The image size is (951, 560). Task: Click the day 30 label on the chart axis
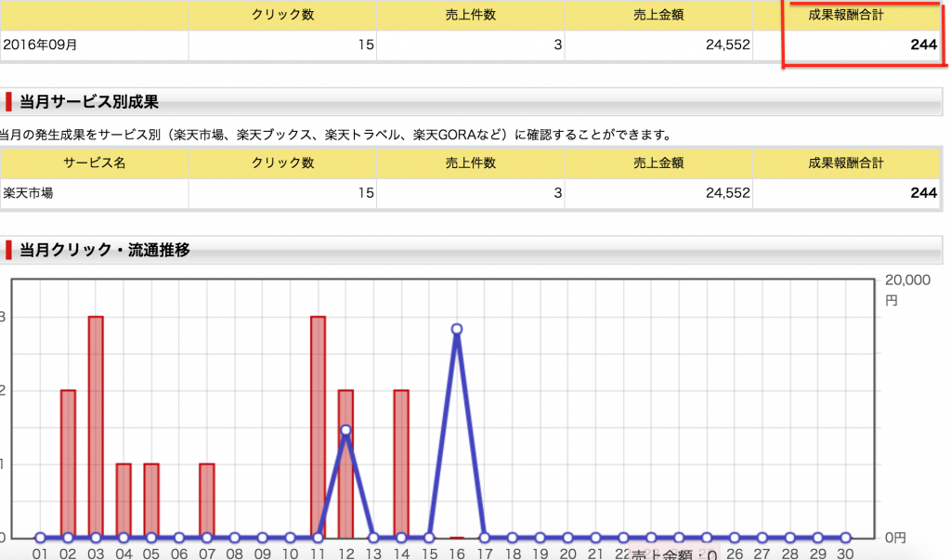coord(845,551)
